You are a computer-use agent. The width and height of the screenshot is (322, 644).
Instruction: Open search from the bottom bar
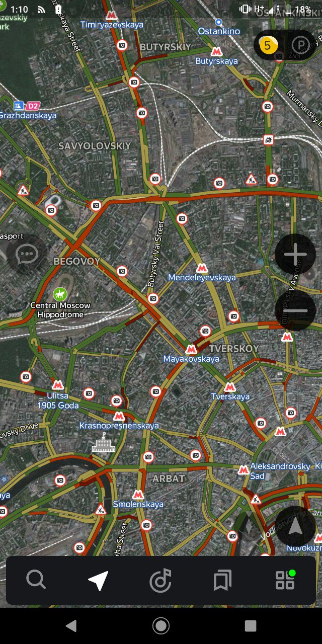36,580
